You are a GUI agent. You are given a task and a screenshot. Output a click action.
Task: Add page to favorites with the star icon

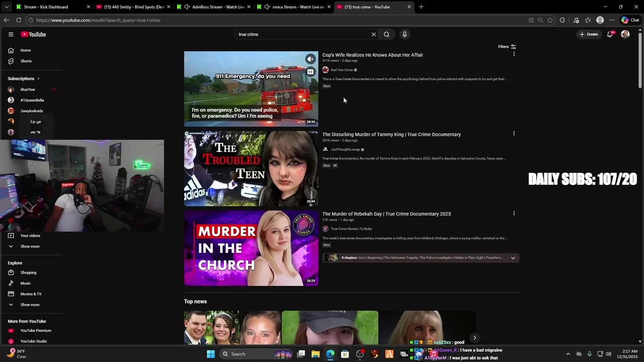[550, 20]
